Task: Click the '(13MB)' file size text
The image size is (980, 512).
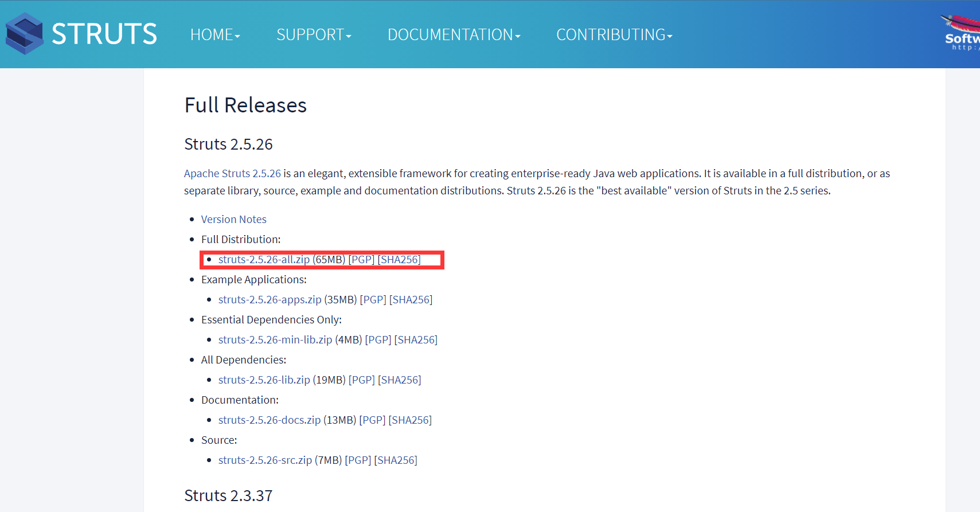Action: (x=340, y=420)
